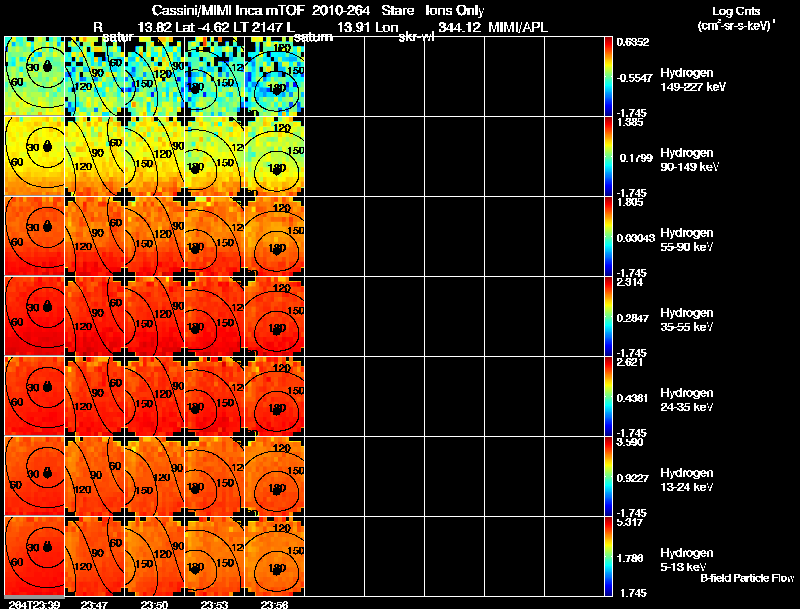Click the 'Stare' word in the title

[397, 10]
